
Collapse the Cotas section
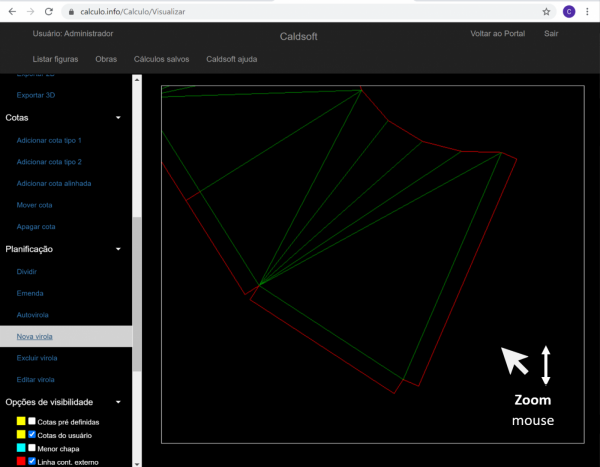coord(118,118)
